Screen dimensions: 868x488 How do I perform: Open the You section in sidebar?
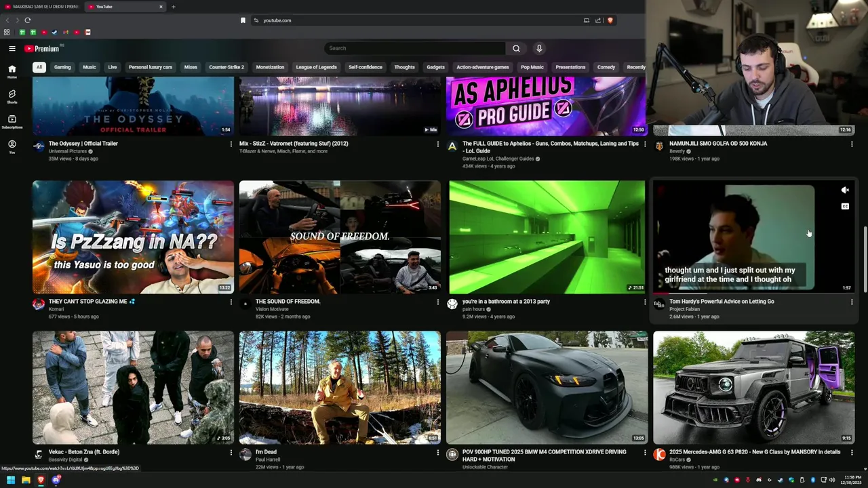pyautogui.click(x=12, y=146)
